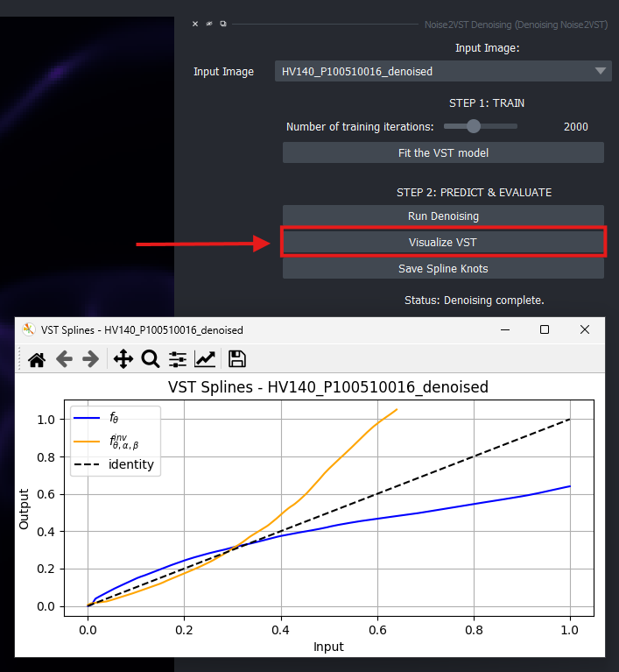Screen dimensions: 619x672
Task: Click the plot legend box
Action: coord(116,441)
